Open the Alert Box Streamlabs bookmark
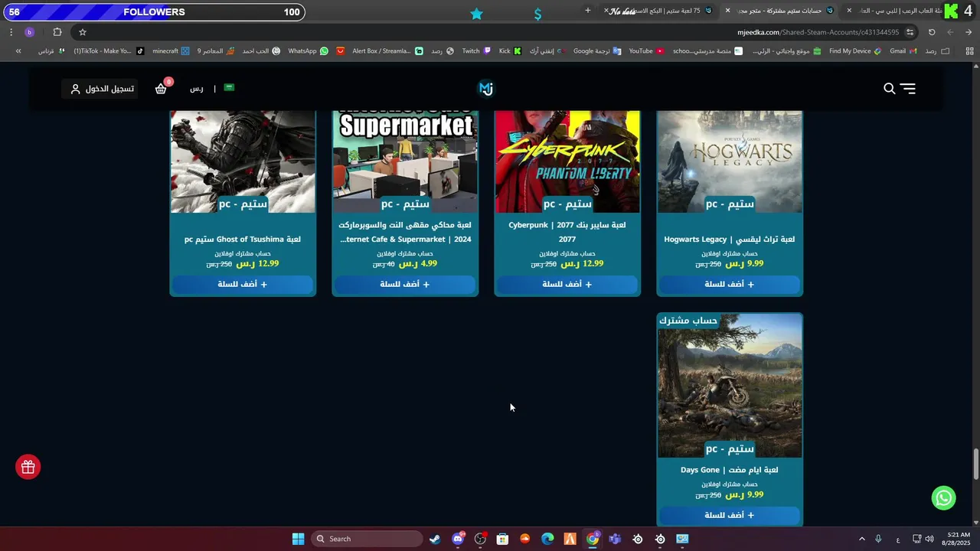980x551 pixels. coord(387,51)
